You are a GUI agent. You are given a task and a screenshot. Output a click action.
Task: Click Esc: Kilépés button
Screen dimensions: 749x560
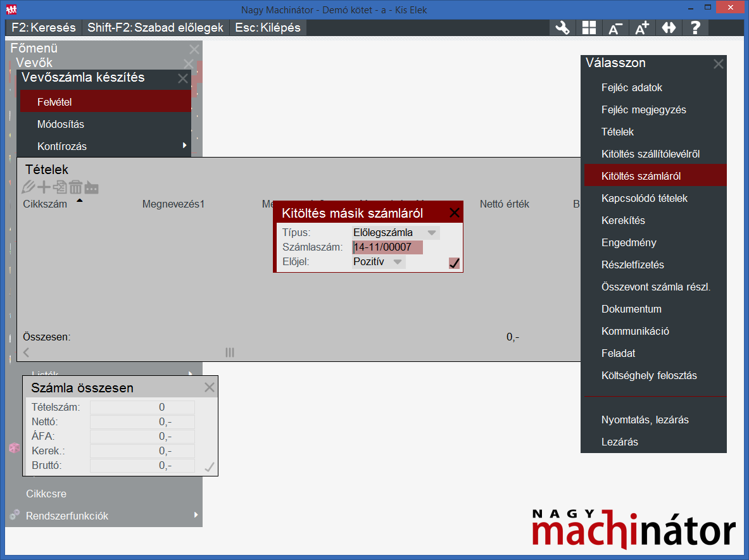[x=267, y=28]
